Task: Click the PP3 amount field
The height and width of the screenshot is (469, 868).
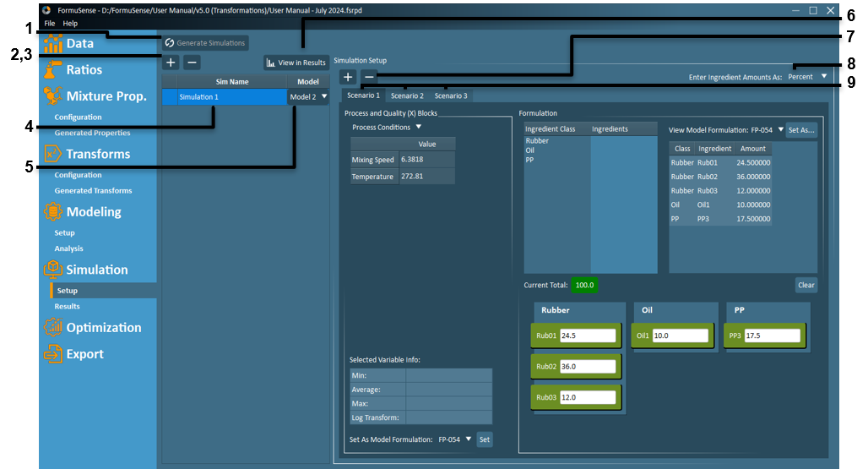Action: 773,335
